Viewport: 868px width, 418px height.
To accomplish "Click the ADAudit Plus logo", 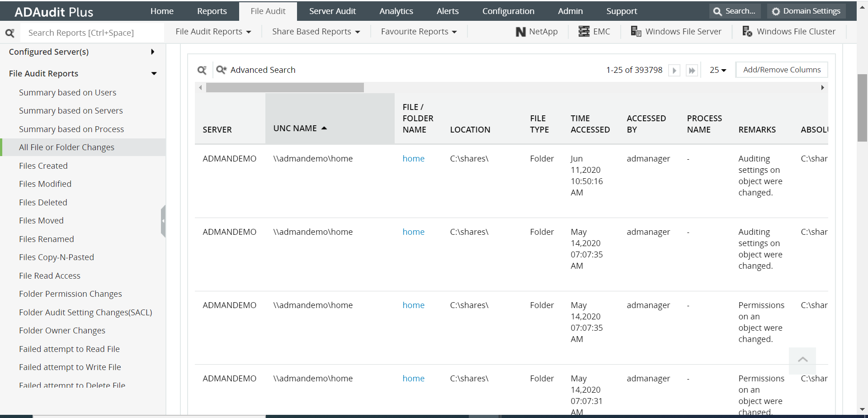I will (54, 12).
